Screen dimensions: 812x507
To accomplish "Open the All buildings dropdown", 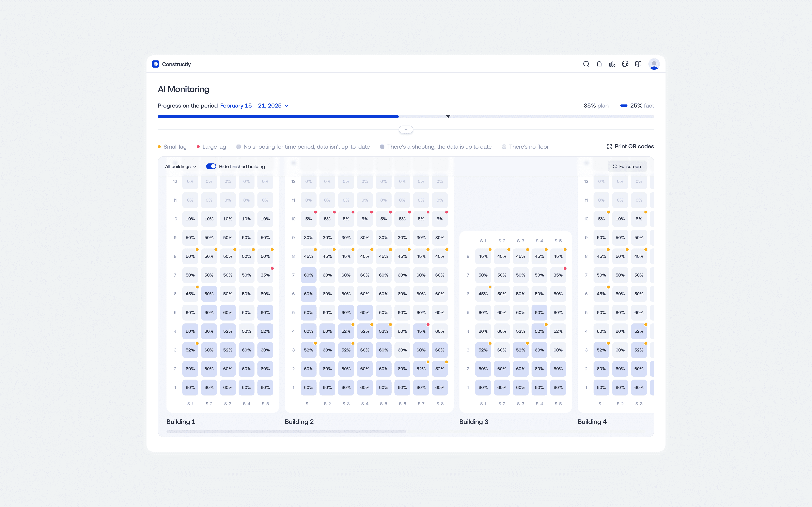I will click(x=181, y=167).
